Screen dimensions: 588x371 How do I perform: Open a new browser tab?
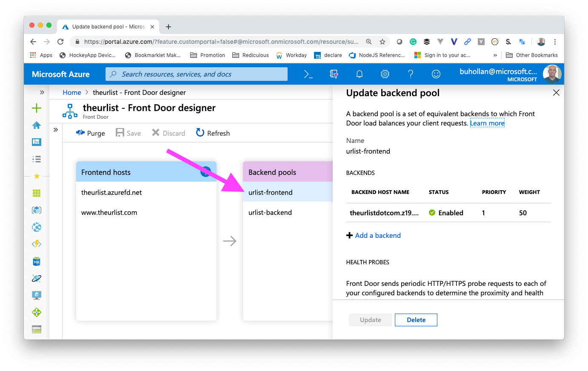[168, 27]
